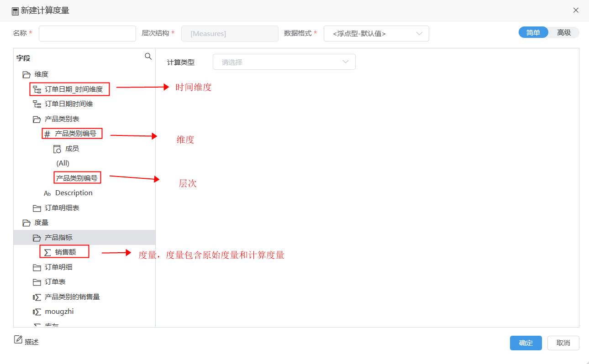
Task: Click the search icon in the 字段 panel
Action: pos(148,57)
